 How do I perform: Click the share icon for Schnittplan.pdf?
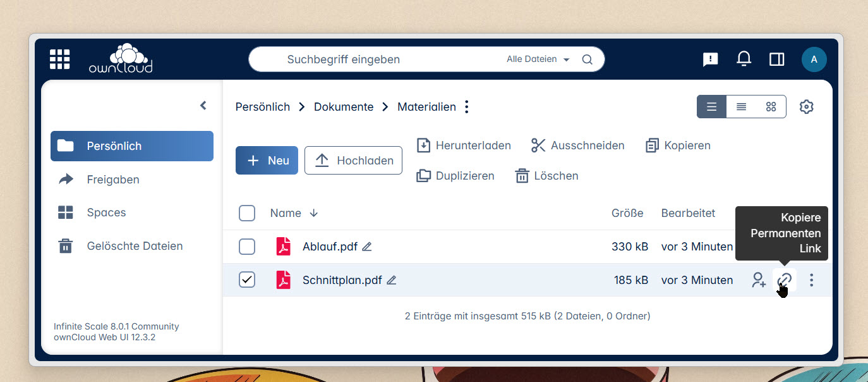click(x=758, y=280)
